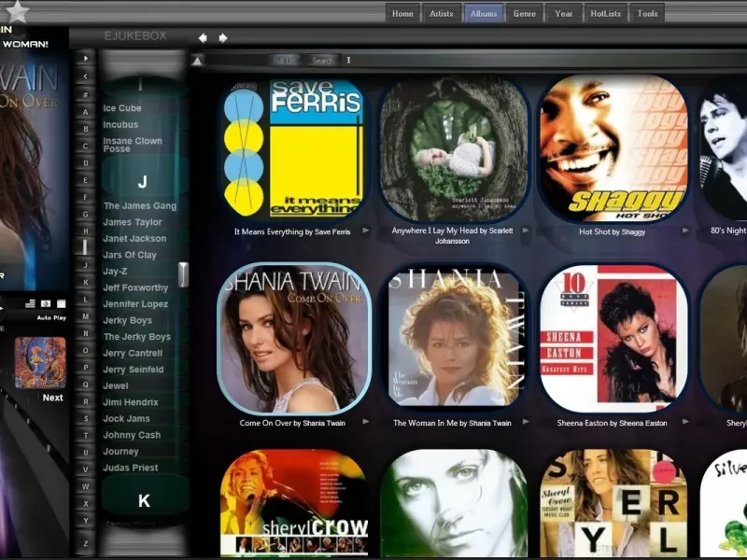Viewport: 747px width, 560px height.
Task: Open Shaggy Hot Shot album cover
Action: 613,148
